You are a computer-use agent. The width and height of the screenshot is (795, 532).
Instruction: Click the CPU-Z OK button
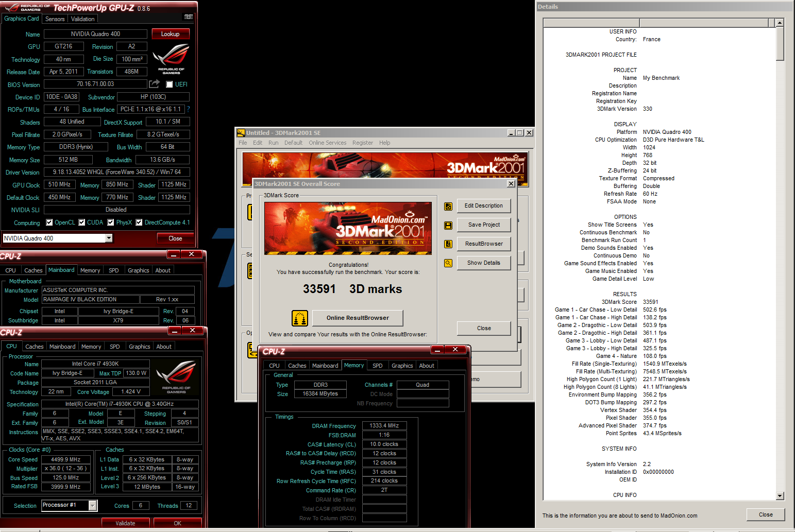[178, 523]
